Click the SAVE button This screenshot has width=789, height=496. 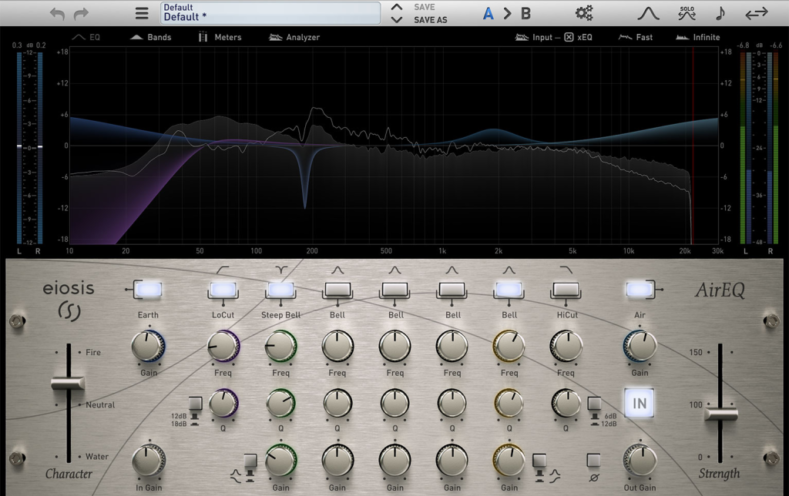(424, 7)
